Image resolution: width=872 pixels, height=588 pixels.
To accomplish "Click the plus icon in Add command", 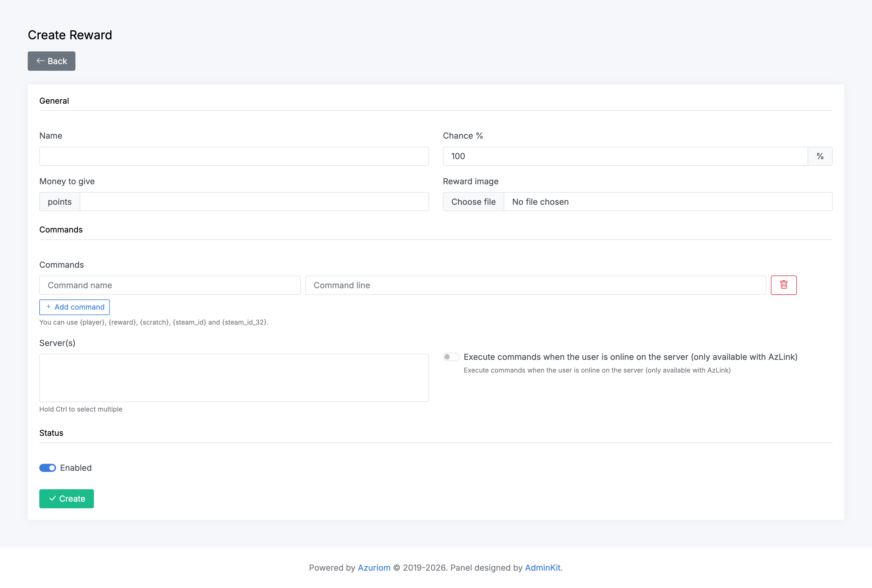I will (x=48, y=307).
